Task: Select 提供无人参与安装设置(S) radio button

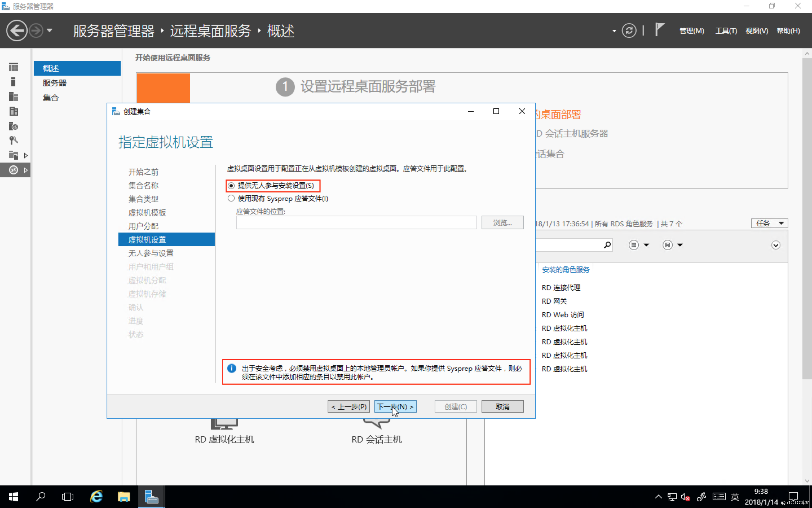Action: tap(231, 185)
